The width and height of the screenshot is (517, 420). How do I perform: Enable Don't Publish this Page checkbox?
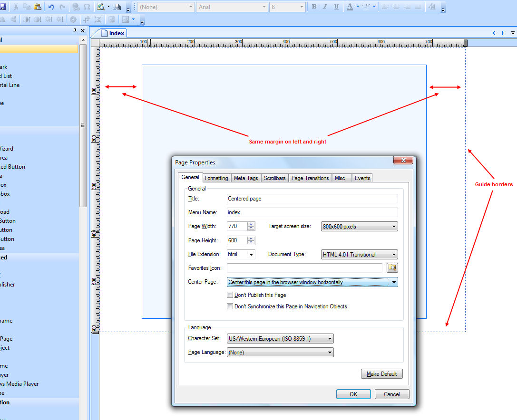(x=230, y=295)
